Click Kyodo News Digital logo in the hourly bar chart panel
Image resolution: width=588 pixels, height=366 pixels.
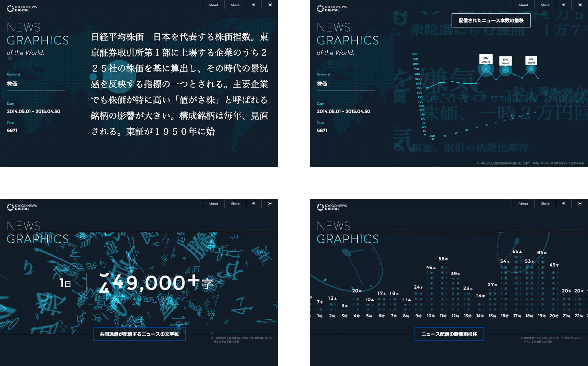pos(332,207)
